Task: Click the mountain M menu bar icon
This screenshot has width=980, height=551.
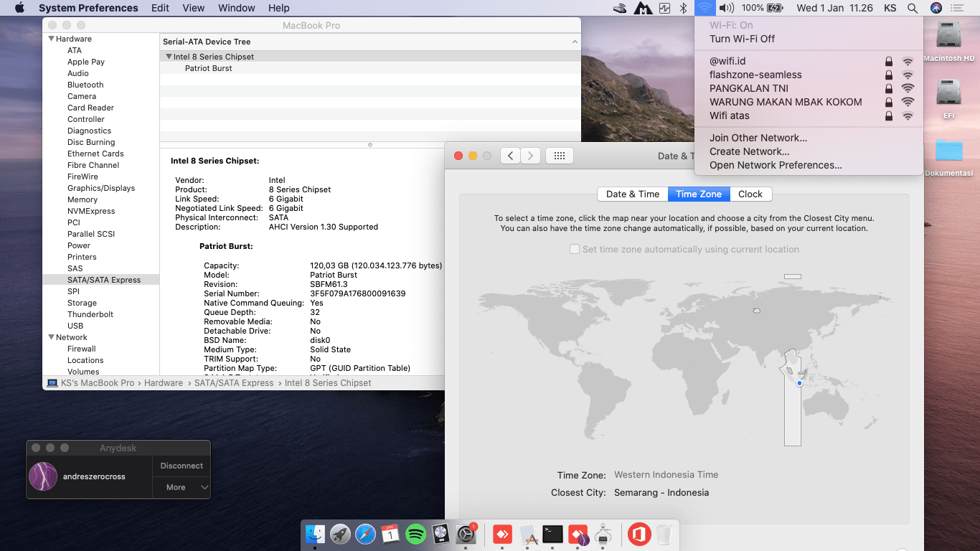Action: (642, 8)
